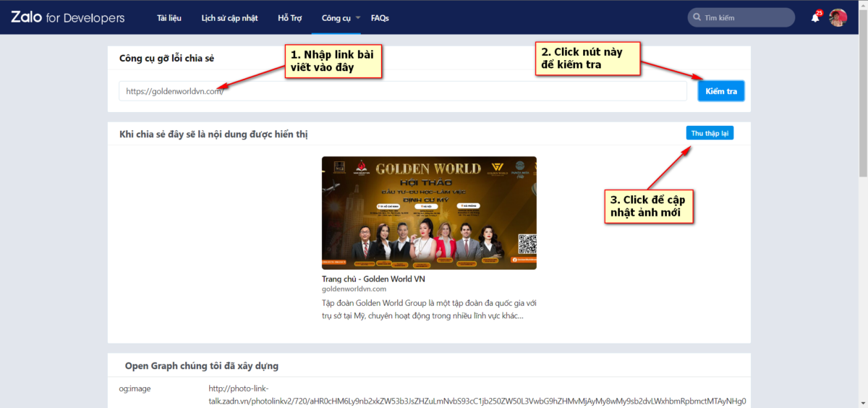Click the Công cụ gỡ lỗi chia sẻ heading
The width and height of the screenshot is (868, 408).
click(166, 58)
